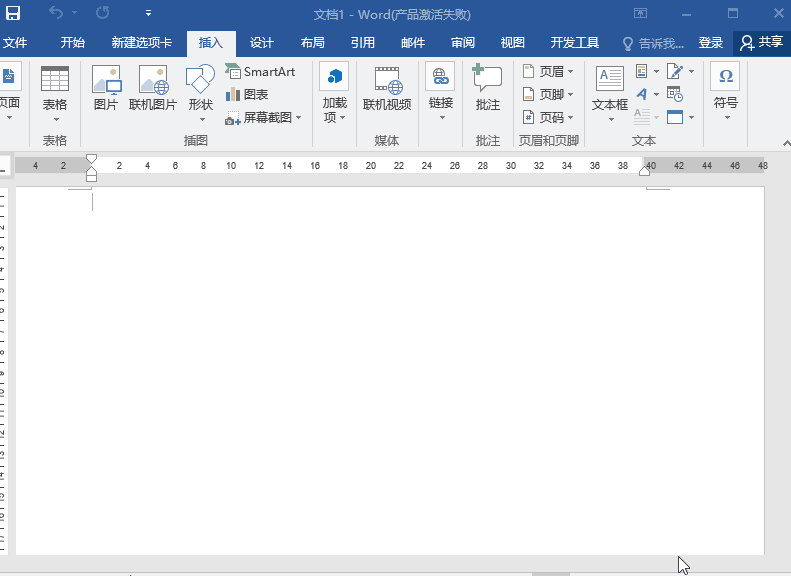Switch to the 新建选项卡 tab

(x=142, y=43)
